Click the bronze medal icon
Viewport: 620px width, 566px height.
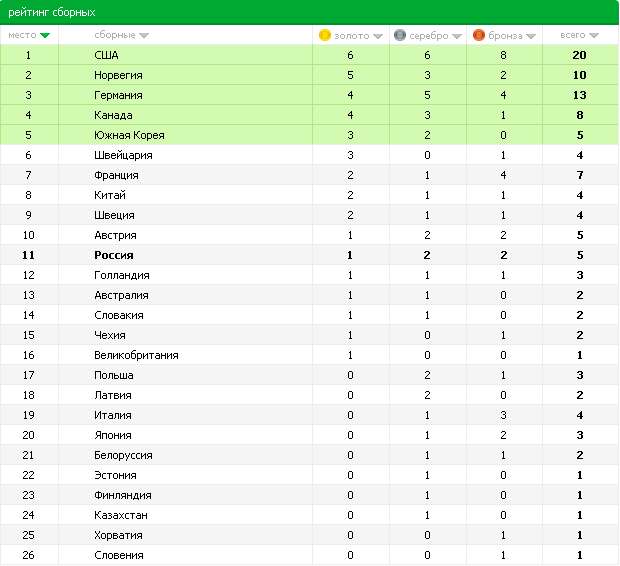coord(478,35)
